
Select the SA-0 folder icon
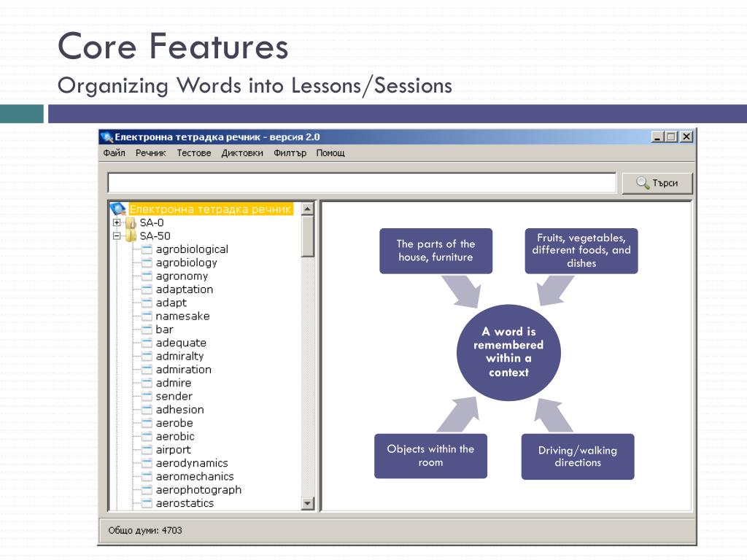coord(131,222)
